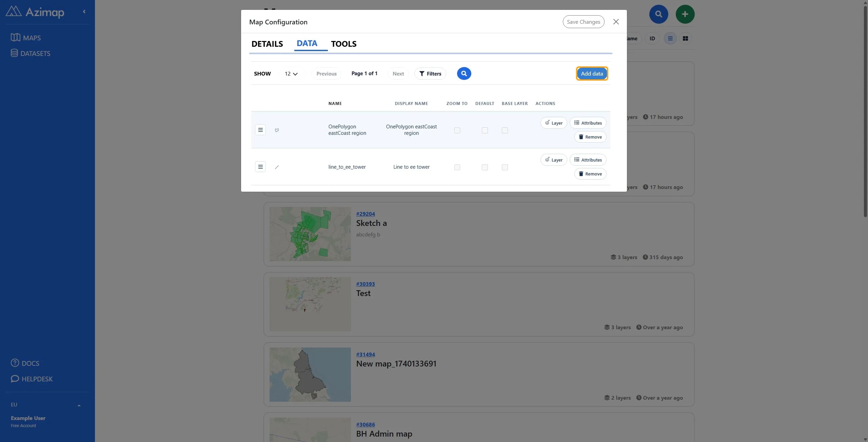The height and width of the screenshot is (442, 868).
Task: Click clock icon beside 315 days ago
Action: point(645,257)
